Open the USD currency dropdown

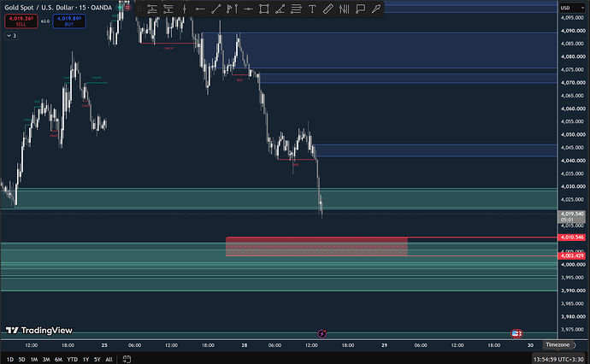(572, 8)
